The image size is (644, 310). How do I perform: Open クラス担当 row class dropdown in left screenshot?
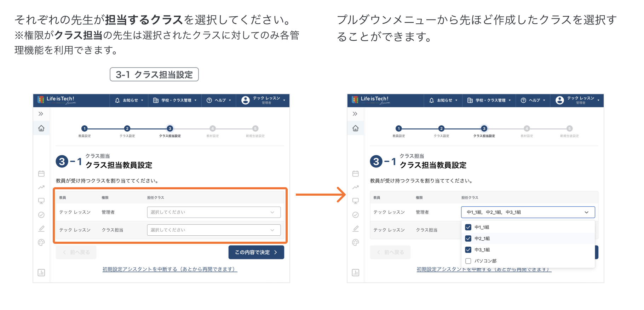[x=214, y=230]
